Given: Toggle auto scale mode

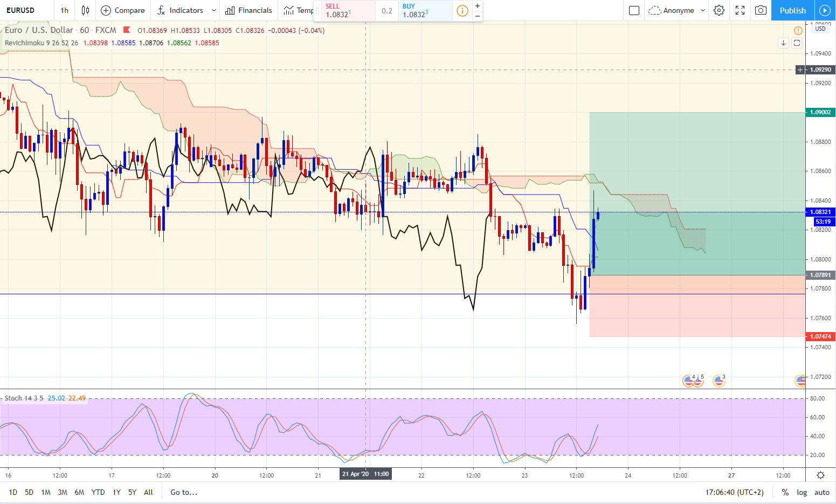Looking at the screenshot, I should pyautogui.click(x=822, y=492).
